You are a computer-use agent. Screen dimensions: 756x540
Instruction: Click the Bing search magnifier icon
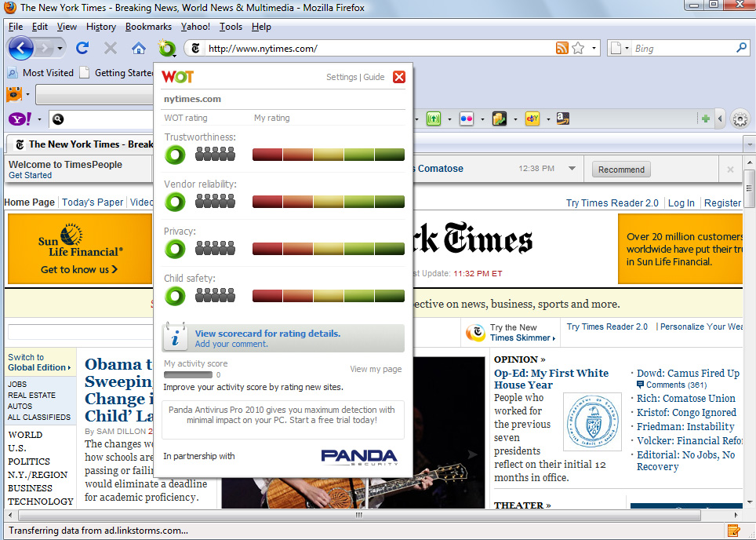click(x=742, y=48)
